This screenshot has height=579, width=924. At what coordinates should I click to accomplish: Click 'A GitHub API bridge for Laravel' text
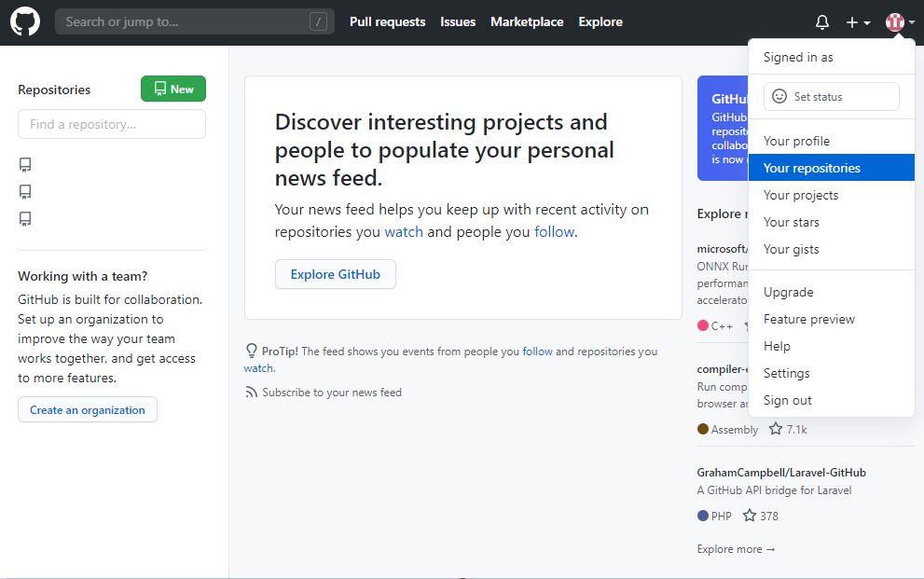774,490
